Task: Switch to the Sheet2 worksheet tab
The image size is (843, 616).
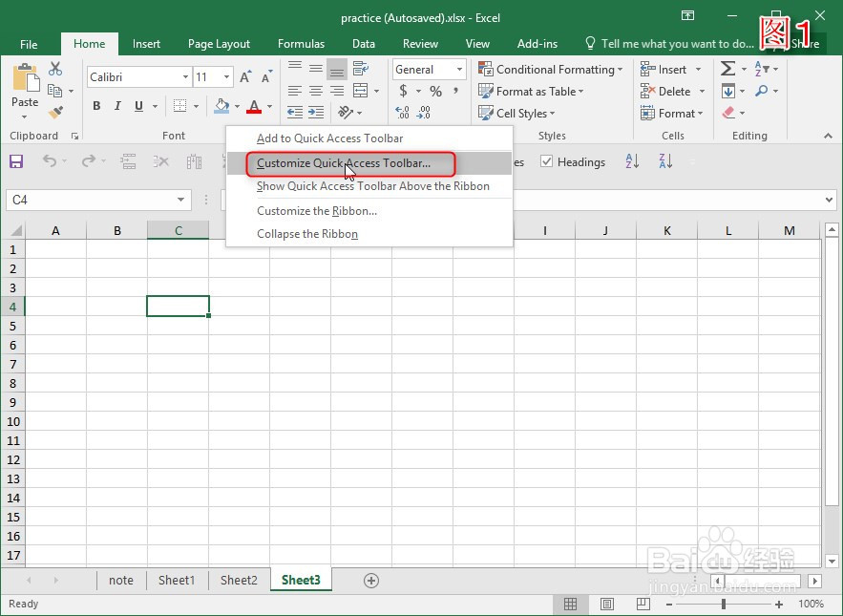Action: click(x=238, y=580)
